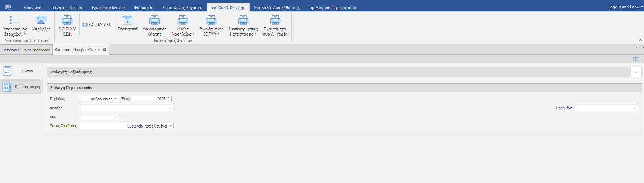Switch to the Φαρμακείο ribbon tab
Viewport: 644px width, 183px height.
(144, 7)
